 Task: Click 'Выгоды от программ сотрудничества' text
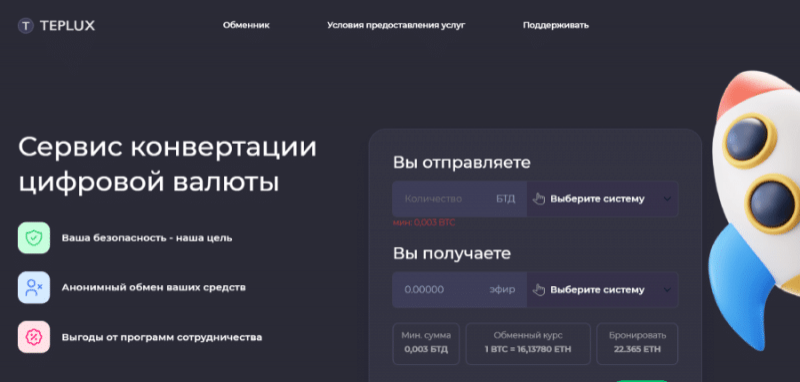coord(162,338)
